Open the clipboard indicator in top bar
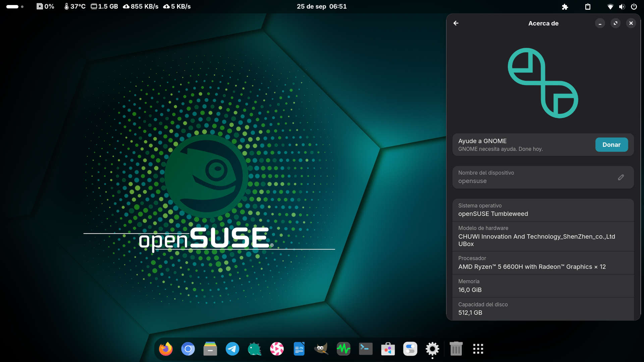Viewport: 644px width, 362px height. click(588, 7)
